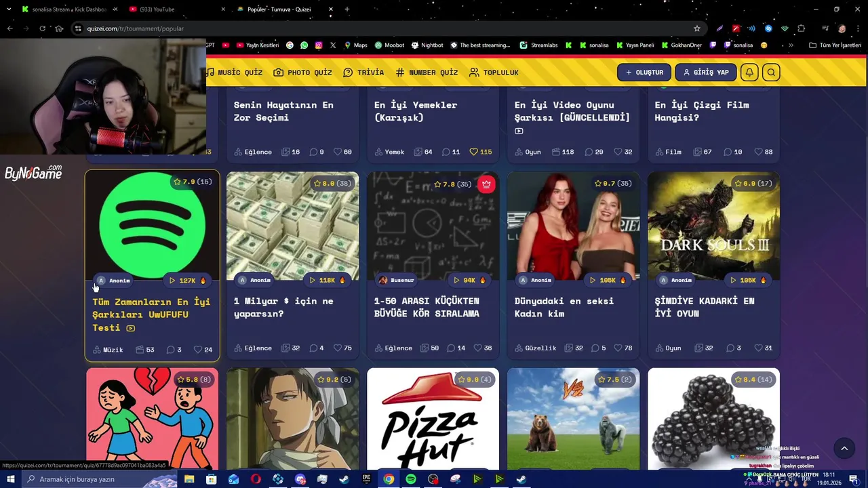Screen dimensions: 868x488
Task: Click the Film category tag
Action: [x=668, y=152]
